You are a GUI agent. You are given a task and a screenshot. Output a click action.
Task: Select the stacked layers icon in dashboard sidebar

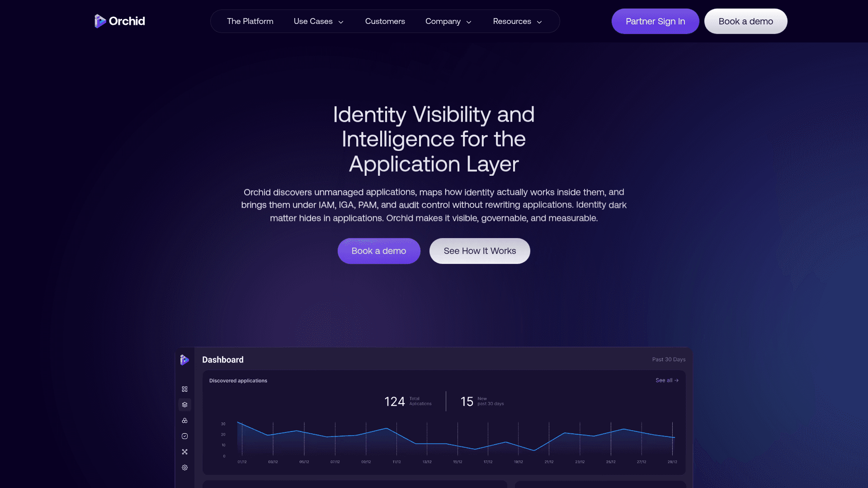tap(184, 405)
